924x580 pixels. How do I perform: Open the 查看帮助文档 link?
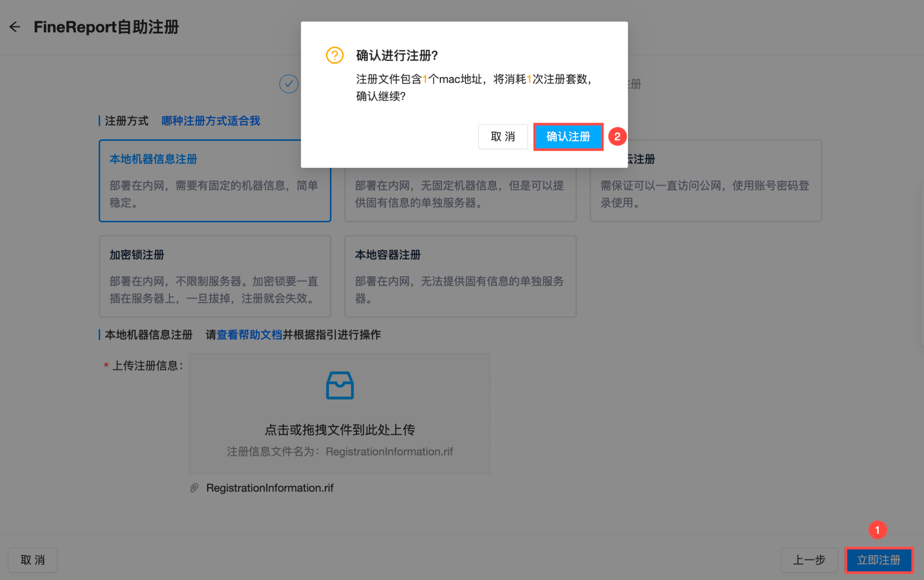[x=249, y=334]
